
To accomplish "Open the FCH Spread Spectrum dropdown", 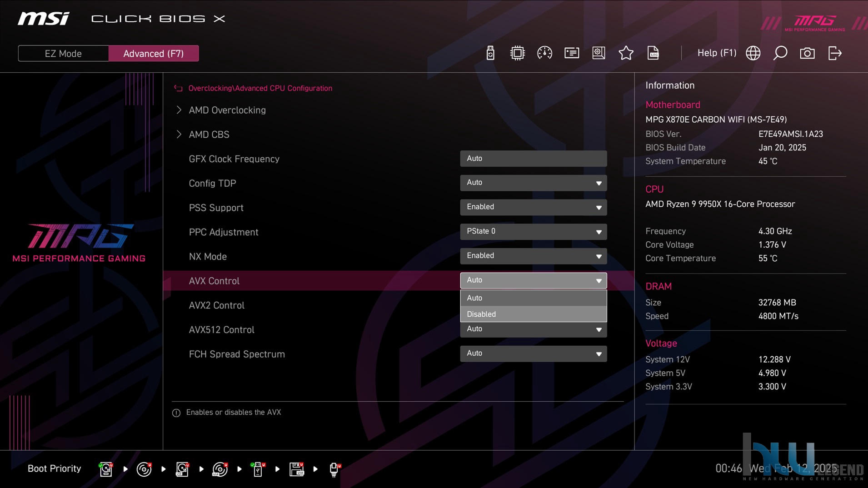I will pos(533,354).
